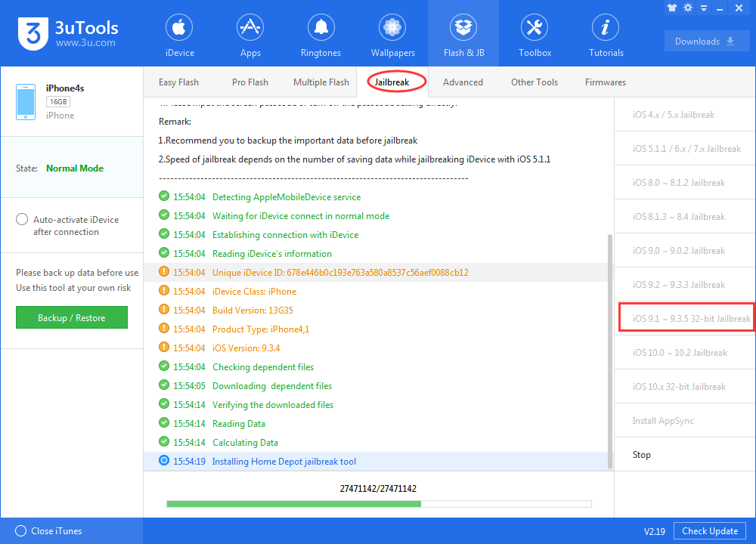Select log line Reading Data

[x=379, y=424]
